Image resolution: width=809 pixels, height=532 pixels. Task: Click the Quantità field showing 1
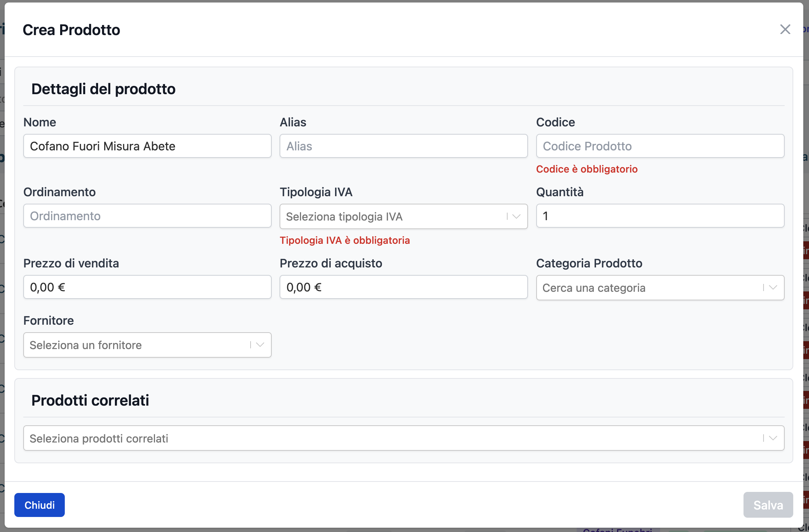click(660, 216)
